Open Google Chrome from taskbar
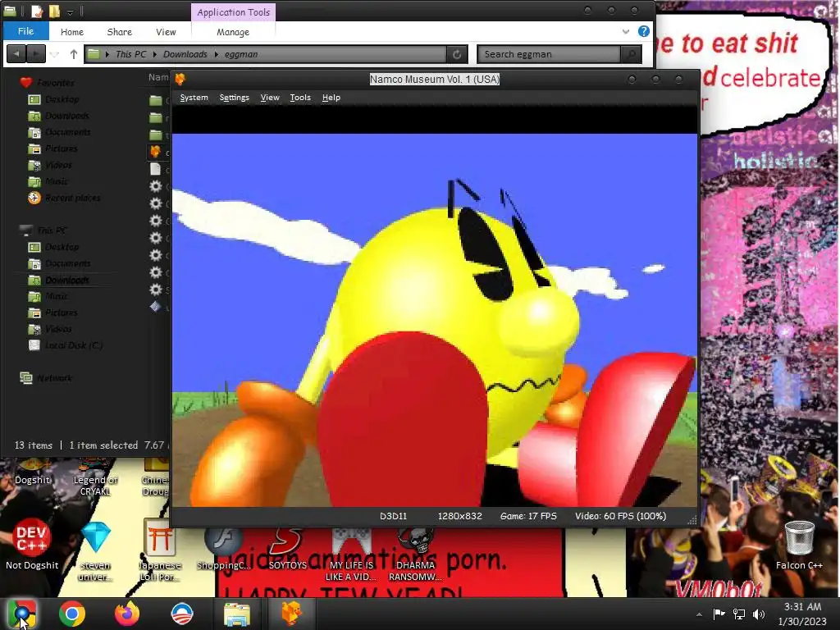Image resolution: width=840 pixels, height=630 pixels. (x=72, y=614)
